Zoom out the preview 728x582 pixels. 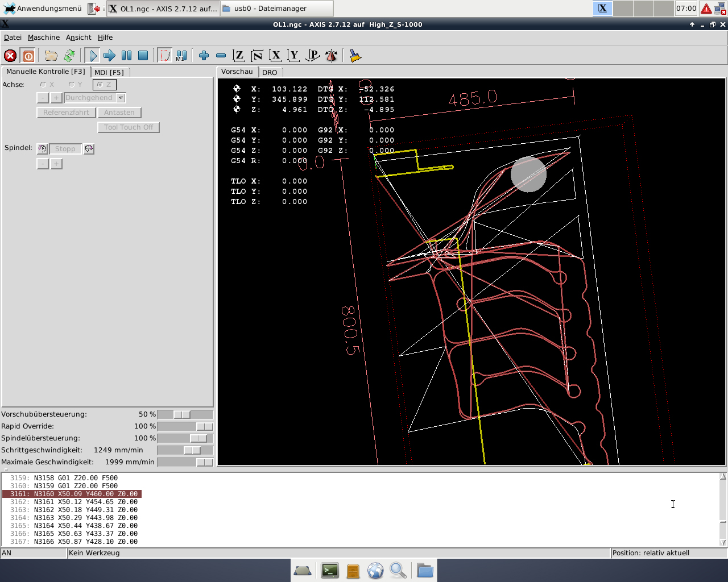coord(221,56)
